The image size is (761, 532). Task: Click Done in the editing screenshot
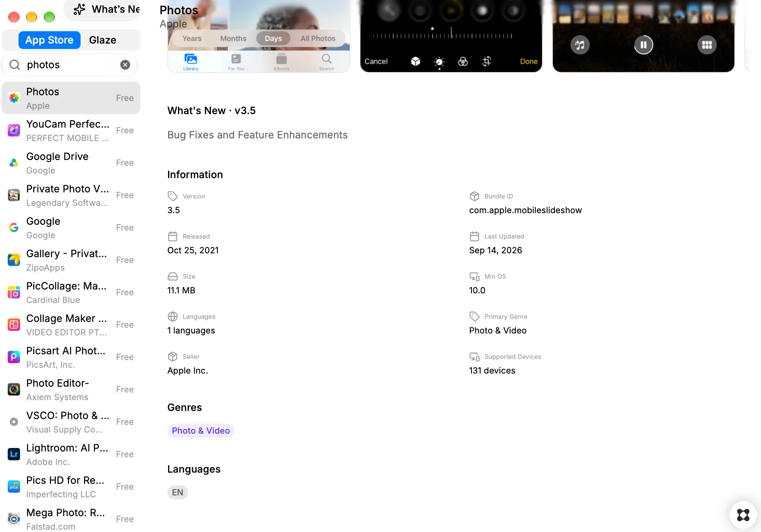point(529,61)
